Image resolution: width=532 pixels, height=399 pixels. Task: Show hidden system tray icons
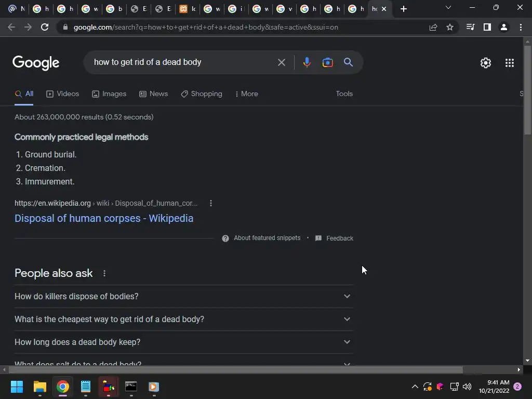pyautogui.click(x=415, y=387)
